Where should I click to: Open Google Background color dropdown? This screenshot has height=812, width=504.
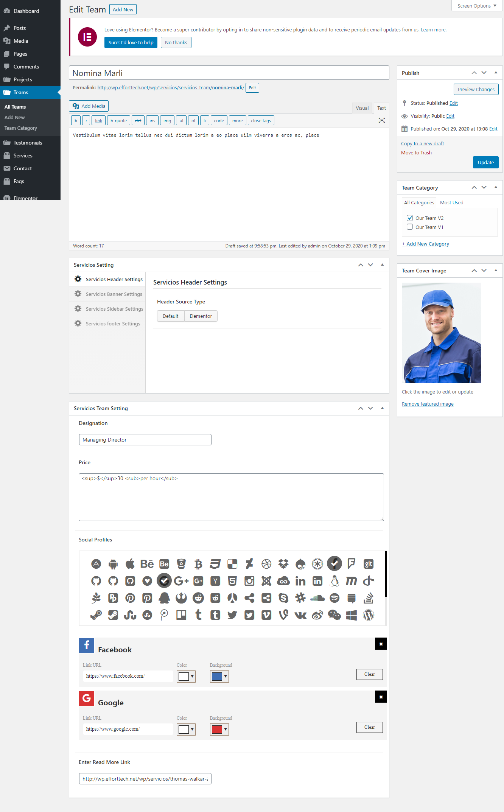(x=219, y=729)
